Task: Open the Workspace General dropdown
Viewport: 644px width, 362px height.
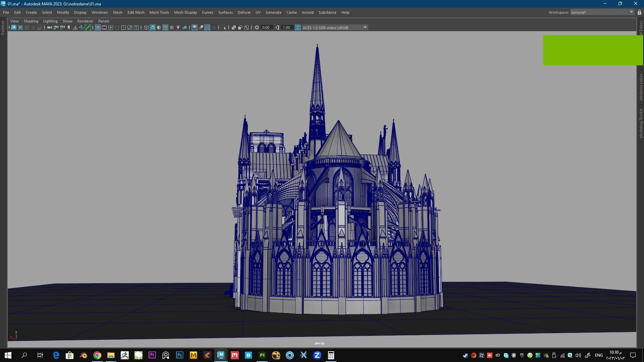Action: 602,12
